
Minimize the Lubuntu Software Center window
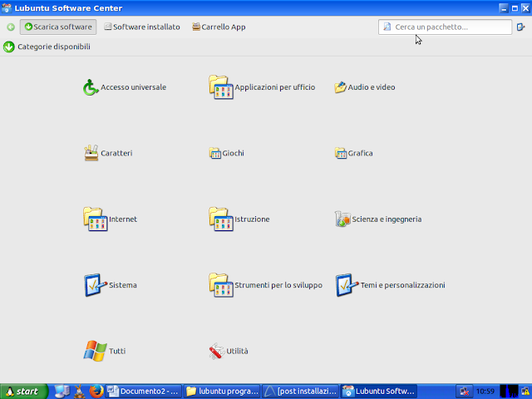tap(504, 8)
